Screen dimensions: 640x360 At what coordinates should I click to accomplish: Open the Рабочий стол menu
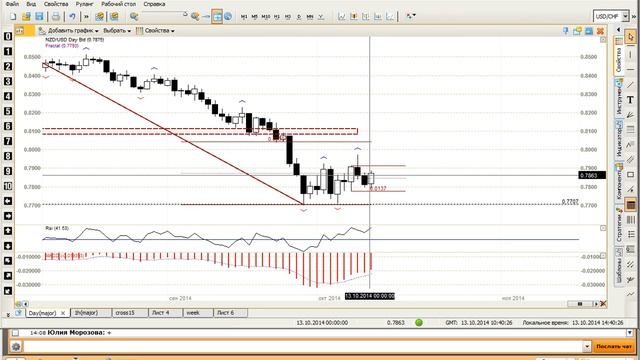118,4
